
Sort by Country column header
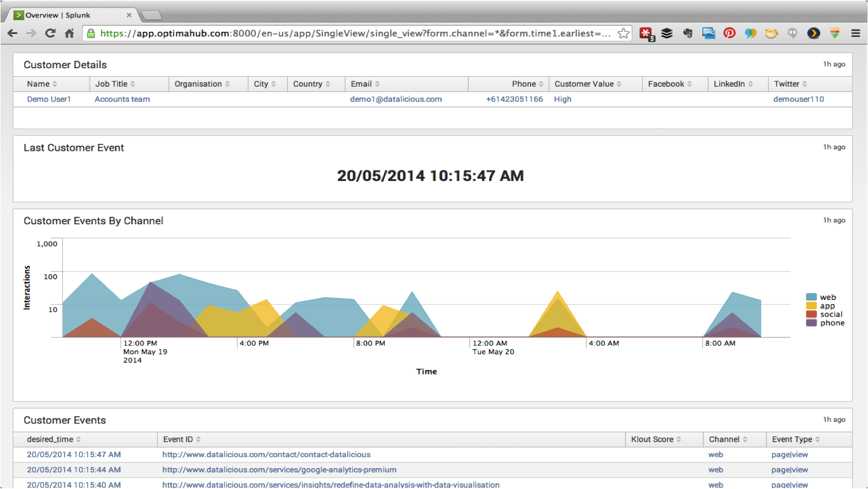[312, 84]
